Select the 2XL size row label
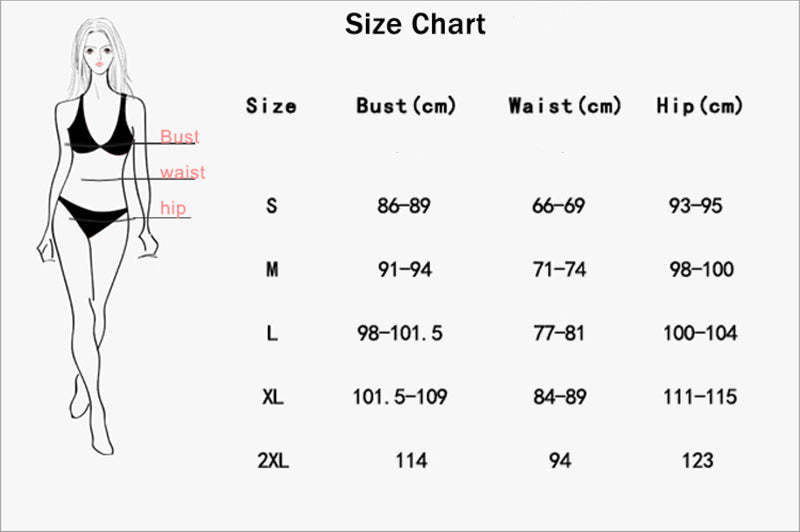This screenshot has height=532, width=800. (273, 460)
